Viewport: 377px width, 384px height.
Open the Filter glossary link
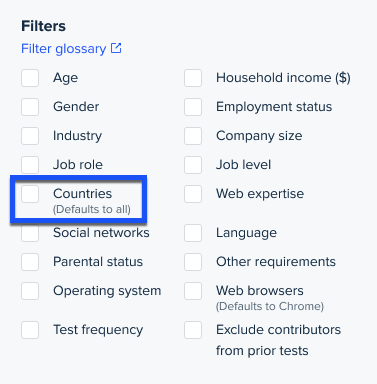tap(71, 49)
